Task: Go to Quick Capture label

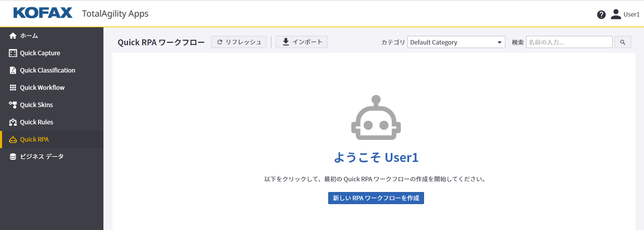Action: (x=40, y=53)
